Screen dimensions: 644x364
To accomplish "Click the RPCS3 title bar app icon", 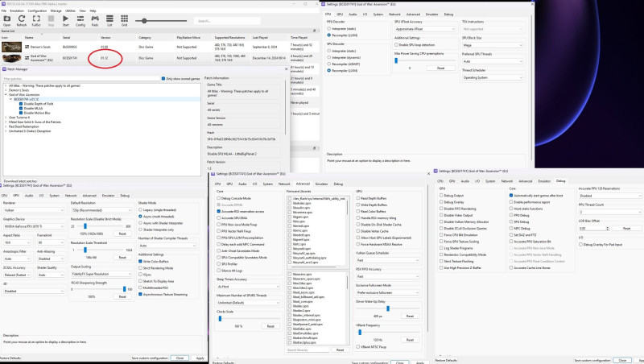I will coord(3,4).
